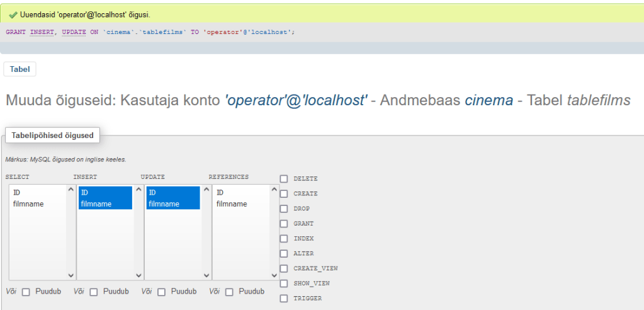The width and height of the screenshot is (644, 310).
Task: Tick the TRIGGER privilege checkbox
Action: click(x=284, y=298)
